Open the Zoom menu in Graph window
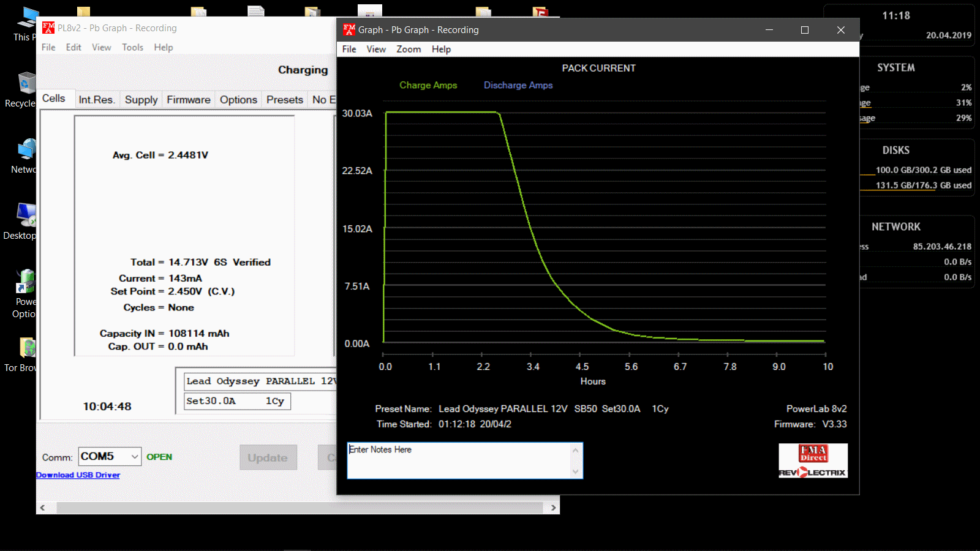Image resolution: width=980 pixels, height=551 pixels. [x=408, y=50]
